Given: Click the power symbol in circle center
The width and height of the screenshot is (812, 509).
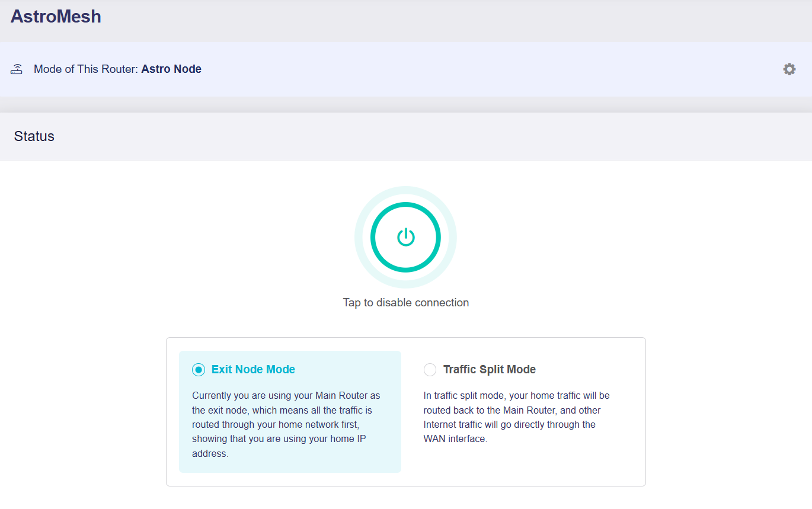Looking at the screenshot, I should pos(405,237).
